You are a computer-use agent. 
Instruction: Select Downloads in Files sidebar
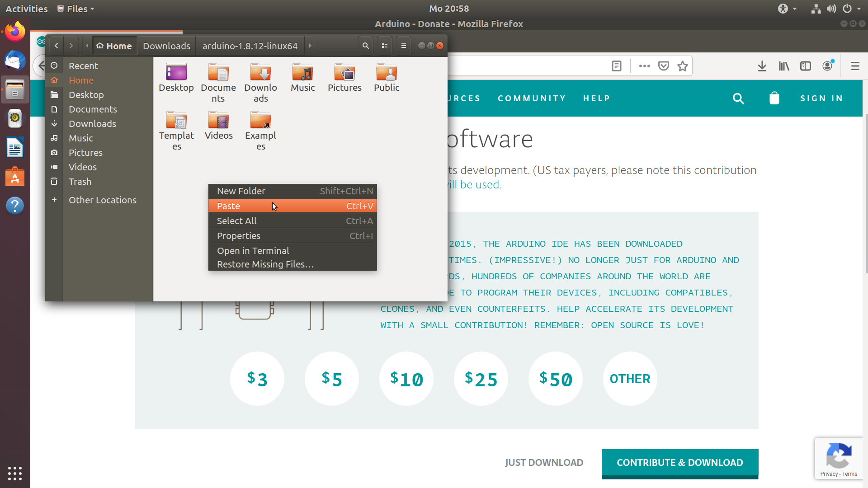coord(99,123)
